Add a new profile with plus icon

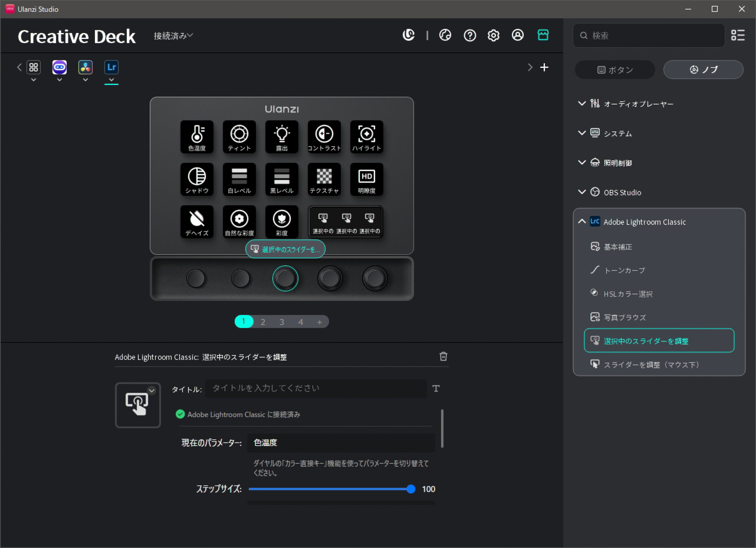(x=544, y=67)
